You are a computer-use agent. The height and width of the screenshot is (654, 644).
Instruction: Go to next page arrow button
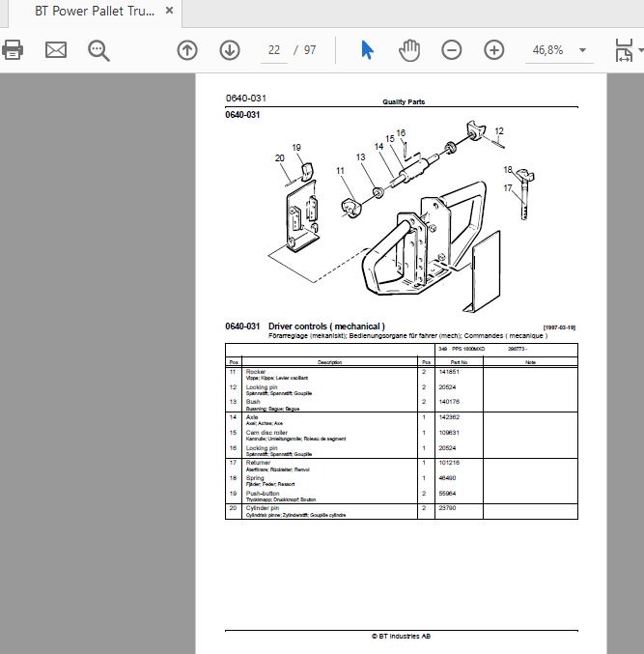pyautogui.click(x=230, y=50)
